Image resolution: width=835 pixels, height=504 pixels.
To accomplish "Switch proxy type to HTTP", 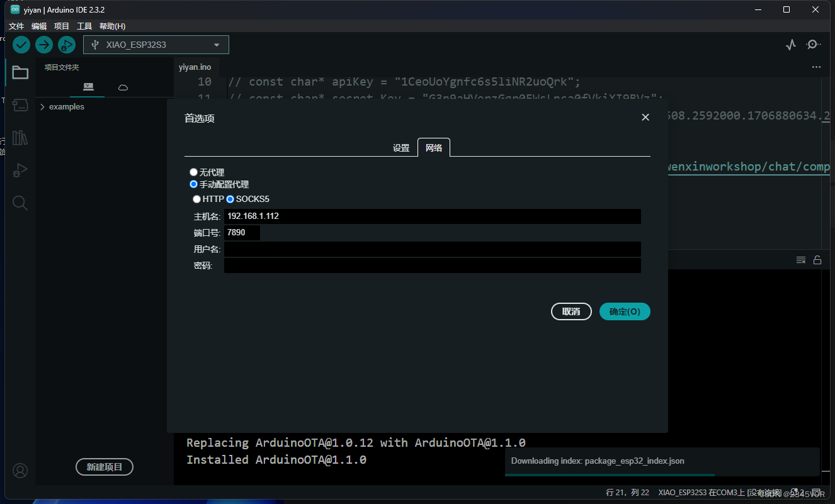I will [x=197, y=199].
